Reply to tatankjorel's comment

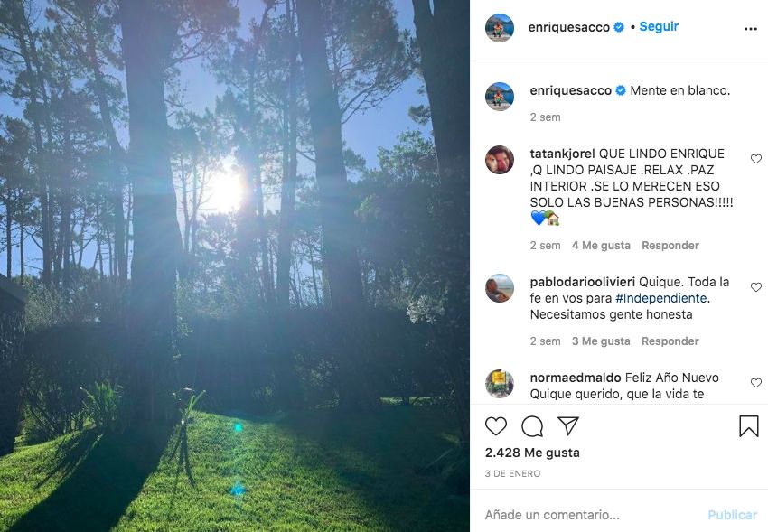[670, 246]
